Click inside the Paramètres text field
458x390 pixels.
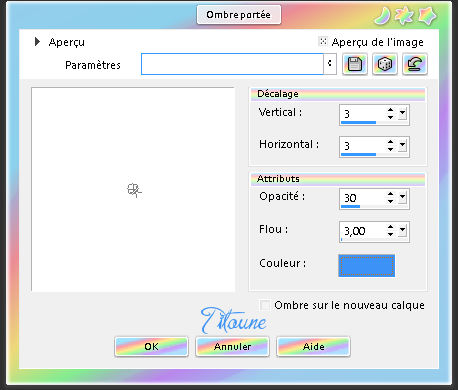(x=232, y=64)
